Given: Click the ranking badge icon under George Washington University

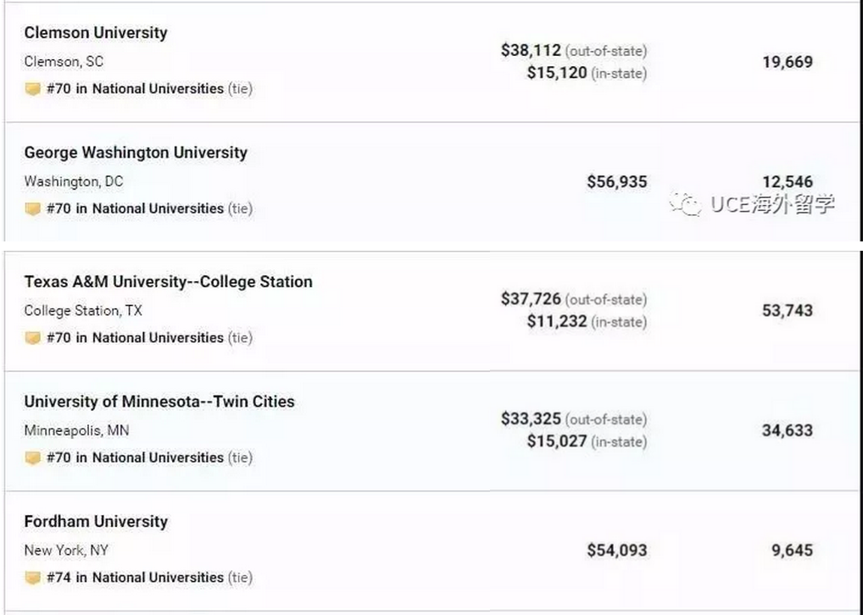Looking at the screenshot, I should (x=33, y=209).
